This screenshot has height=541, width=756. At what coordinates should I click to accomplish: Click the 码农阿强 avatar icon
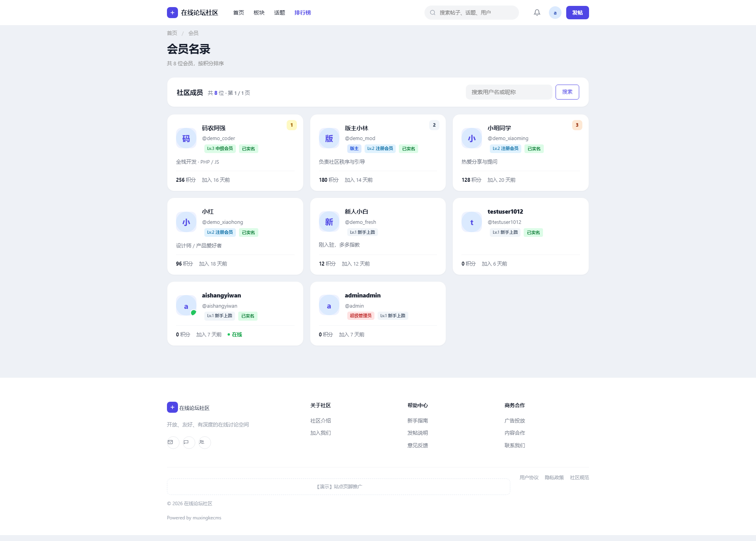pos(186,138)
